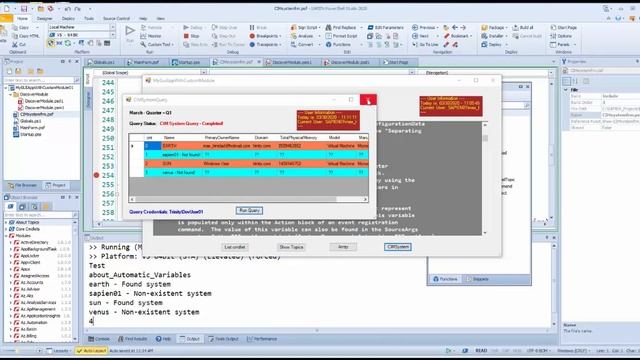Switch to the Source Control ribbon tab
640x360 pixels.
[116, 18]
